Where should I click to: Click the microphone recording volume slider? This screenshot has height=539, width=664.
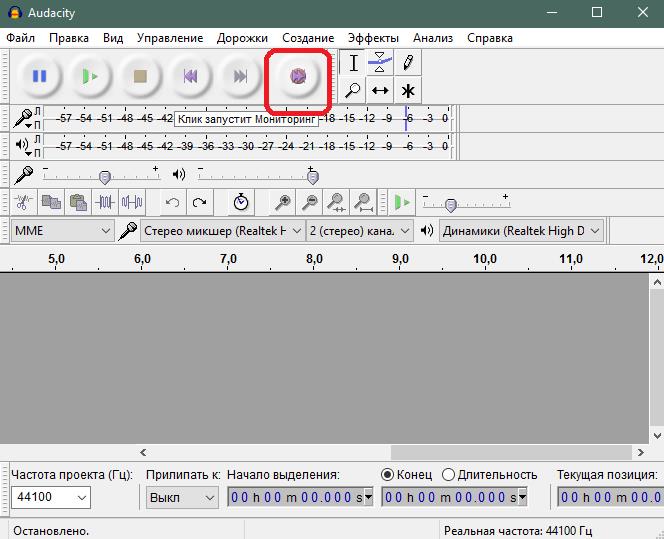102,174
